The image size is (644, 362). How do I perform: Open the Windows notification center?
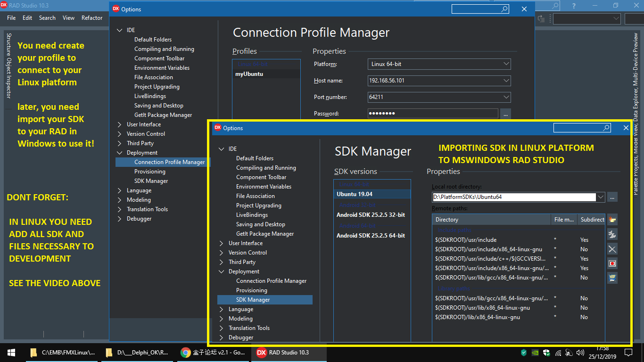pos(628,352)
